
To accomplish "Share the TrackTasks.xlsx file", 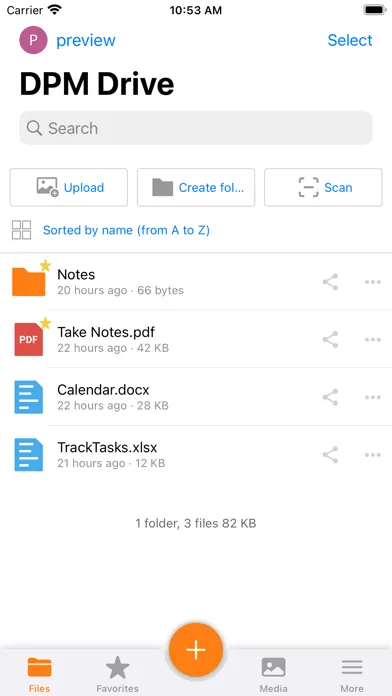I will [330, 455].
